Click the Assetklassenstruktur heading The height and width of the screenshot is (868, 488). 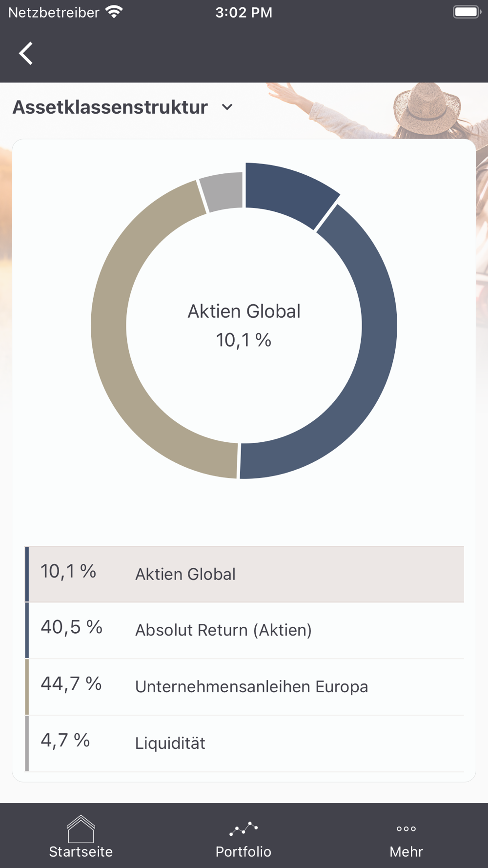pos(110,107)
